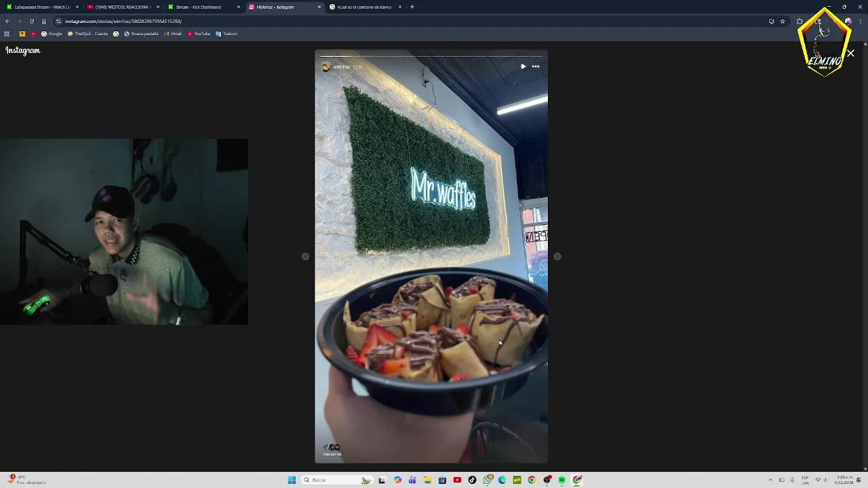The image size is (868, 488).
Task: Open the Gmail bookmark
Action: coord(173,34)
